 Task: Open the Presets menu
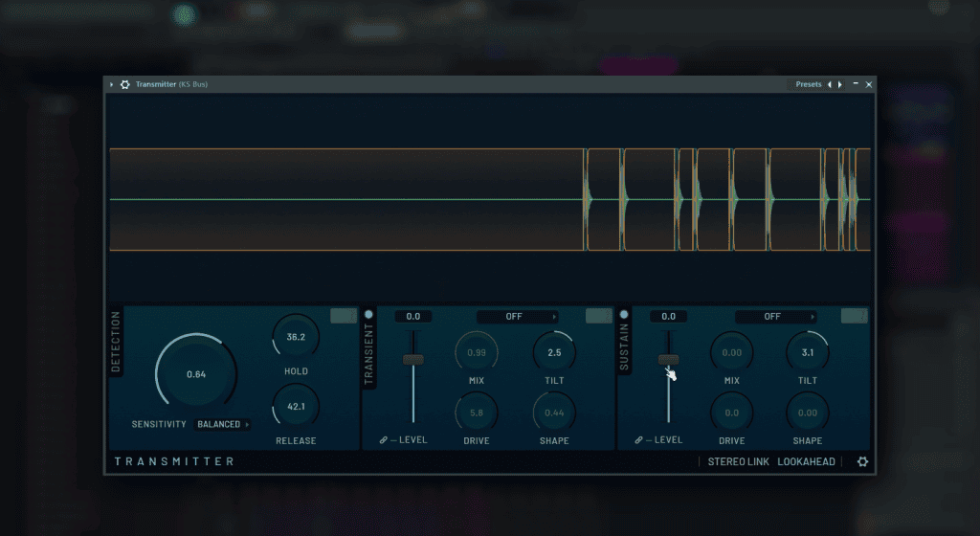(808, 84)
